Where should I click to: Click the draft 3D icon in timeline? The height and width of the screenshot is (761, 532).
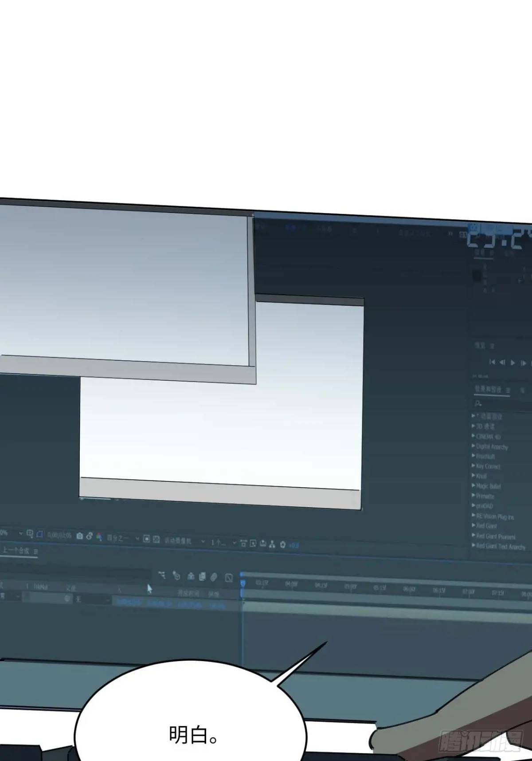176,576
